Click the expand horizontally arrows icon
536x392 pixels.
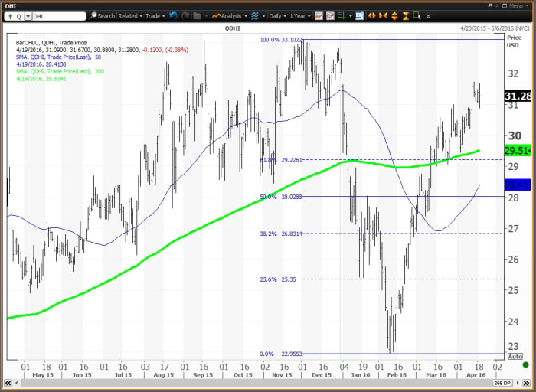click(372, 15)
